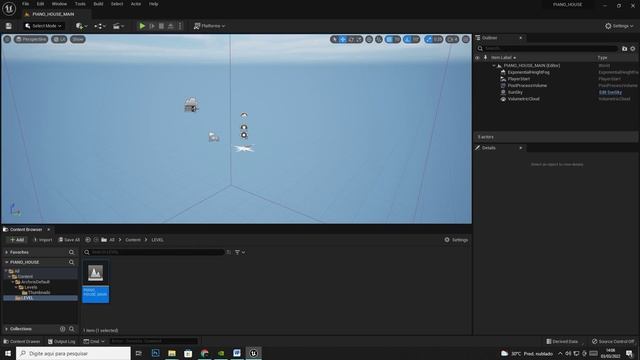Click the skip frame button beside Play
This screenshot has width=640, height=360.
[x=152, y=26]
